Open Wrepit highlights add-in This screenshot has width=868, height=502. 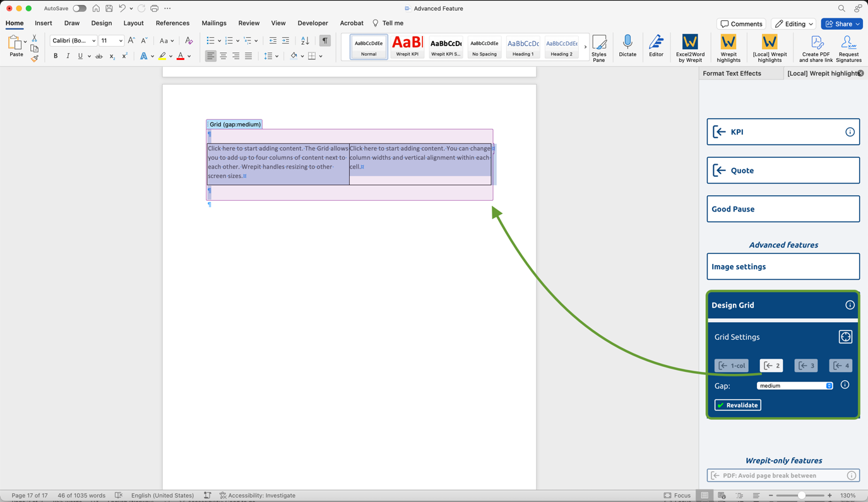[x=728, y=48]
